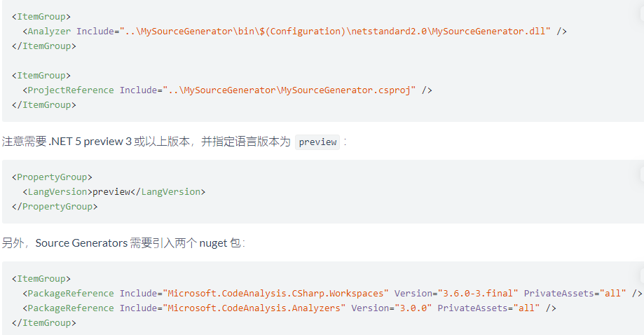Click the inline 'preview' code tag

pos(317,142)
